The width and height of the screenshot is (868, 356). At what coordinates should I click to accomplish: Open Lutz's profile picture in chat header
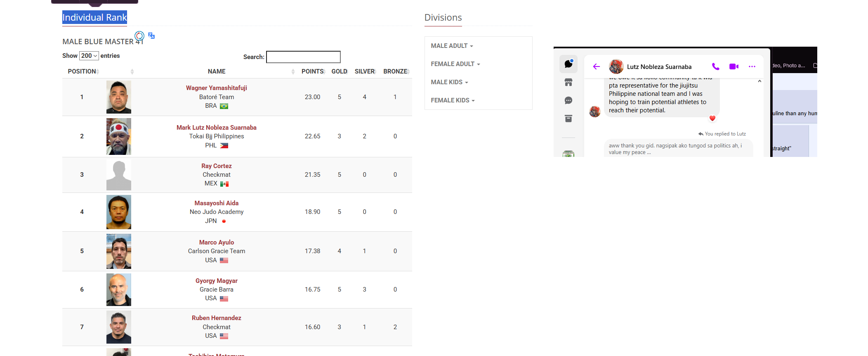point(616,66)
